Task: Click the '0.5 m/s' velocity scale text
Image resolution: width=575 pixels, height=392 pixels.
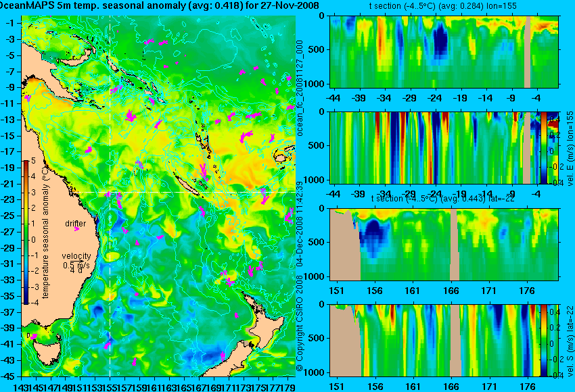Action: [76, 264]
